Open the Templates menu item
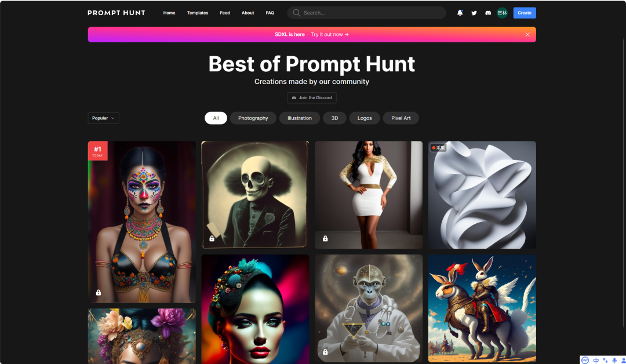This screenshot has width=626, height=364. pos(198,13)
